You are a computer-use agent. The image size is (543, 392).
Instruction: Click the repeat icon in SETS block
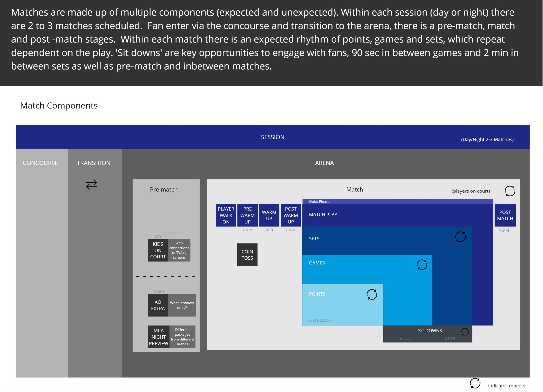460,237
